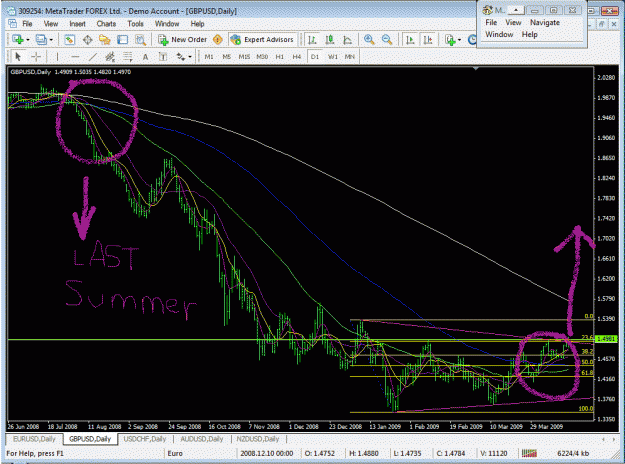625x464 pixels.
Task: Select the Fibonacci Retracement tool
Action: click(x=128, y=57)
